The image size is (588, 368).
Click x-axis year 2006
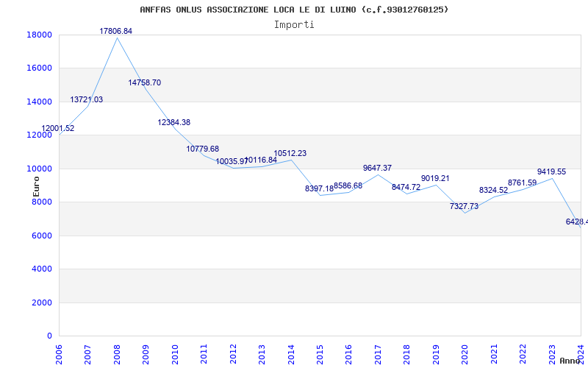(x=59, y=355)
